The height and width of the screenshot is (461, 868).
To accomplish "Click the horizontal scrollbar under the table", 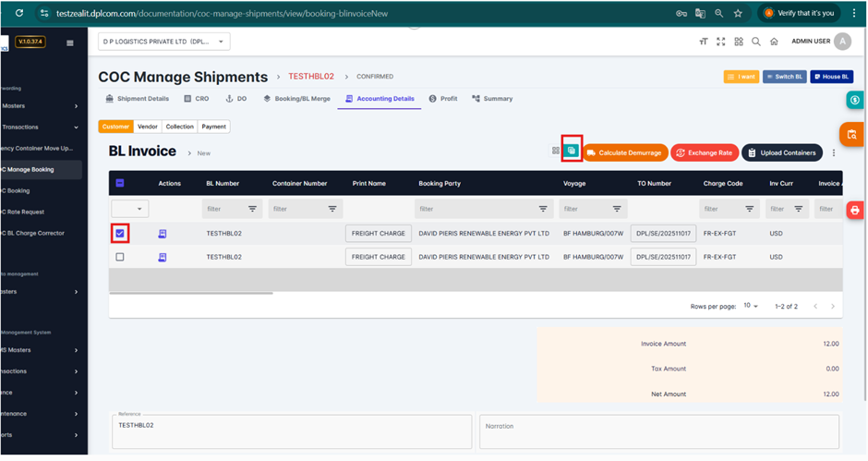I will [x=191, y=293].
